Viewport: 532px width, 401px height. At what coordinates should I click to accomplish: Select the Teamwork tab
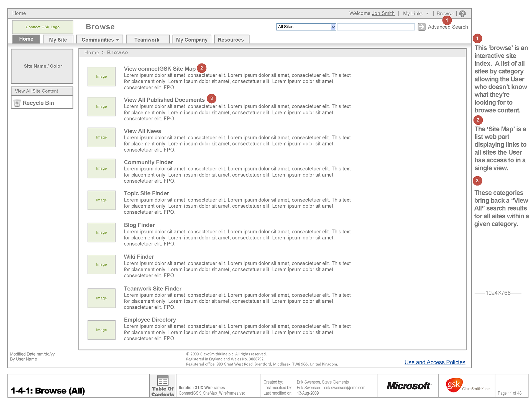[x=147, y=40]
